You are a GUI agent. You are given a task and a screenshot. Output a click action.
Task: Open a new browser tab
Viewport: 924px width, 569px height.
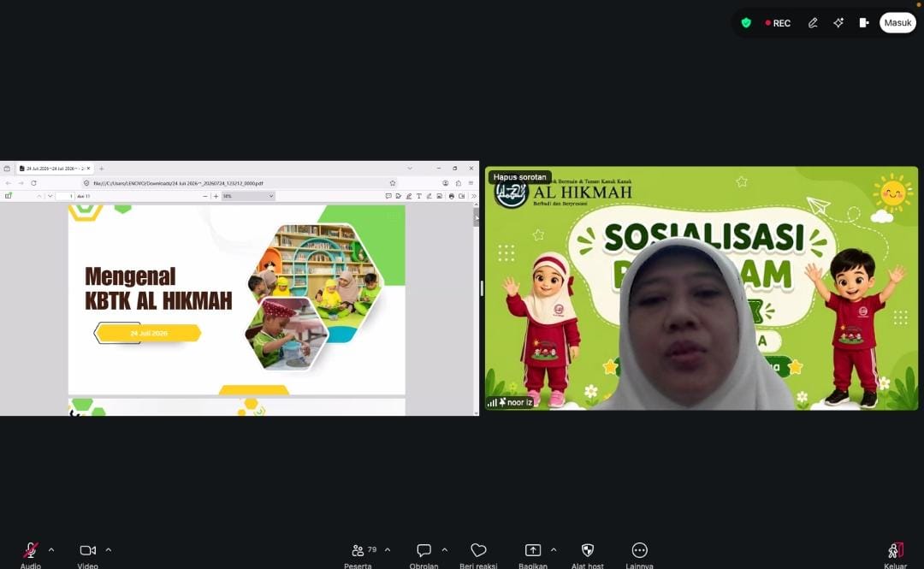[101, 169]
